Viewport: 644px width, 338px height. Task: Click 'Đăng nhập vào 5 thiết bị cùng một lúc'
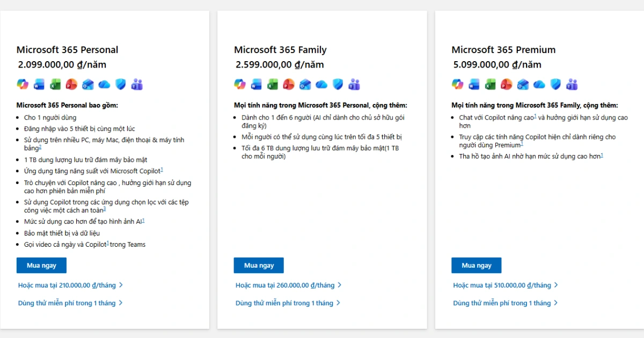[79, 129]
